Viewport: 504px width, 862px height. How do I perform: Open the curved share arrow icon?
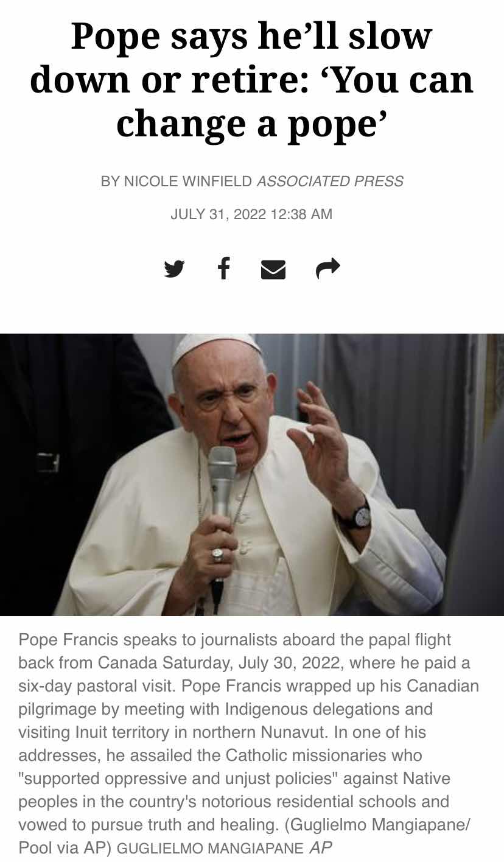pyautogui.click(x=328, y=268)
